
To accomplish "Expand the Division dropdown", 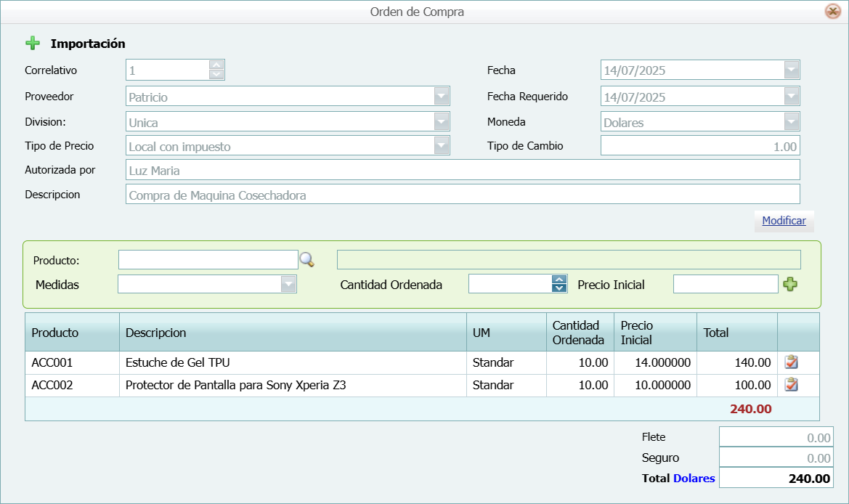I will 441,122.
